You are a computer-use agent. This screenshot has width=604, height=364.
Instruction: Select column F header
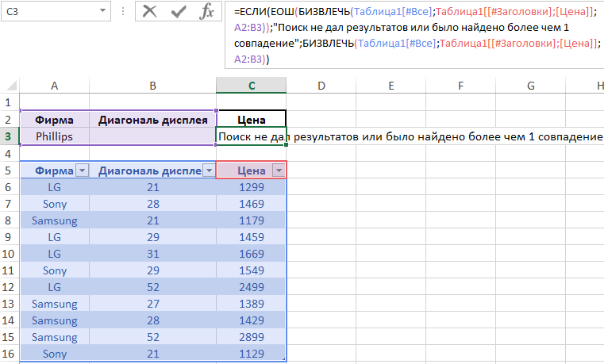(460, 86)
